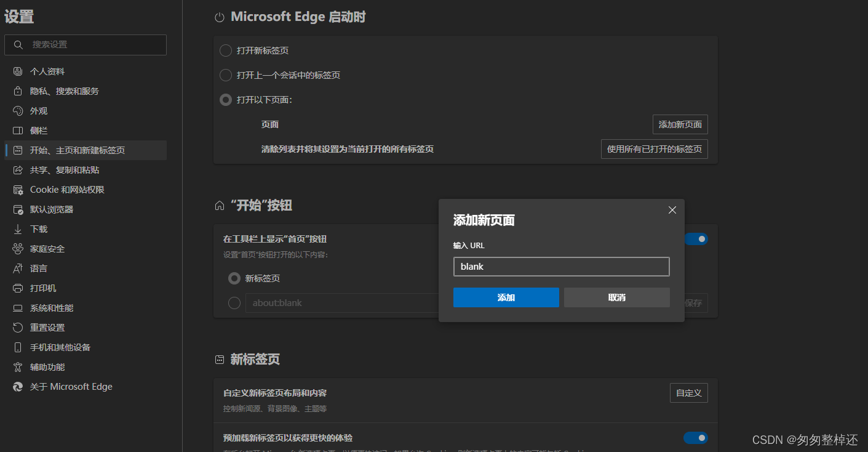Image resolution: width=868 pixels, height=452 pixels.
Task: Click the new tab icon beside 新标签页 heading
Action: pyautogui.click(x=220, y=360)
